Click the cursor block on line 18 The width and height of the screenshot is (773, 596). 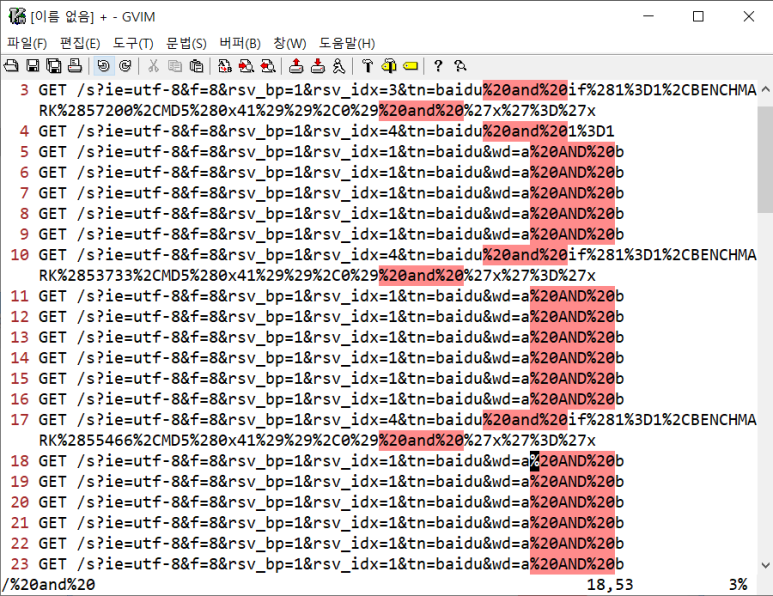click(534, 461)
